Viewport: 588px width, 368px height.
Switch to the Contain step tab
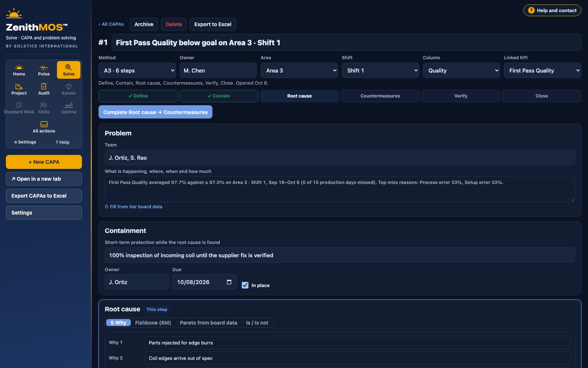(x=219, y=96)
